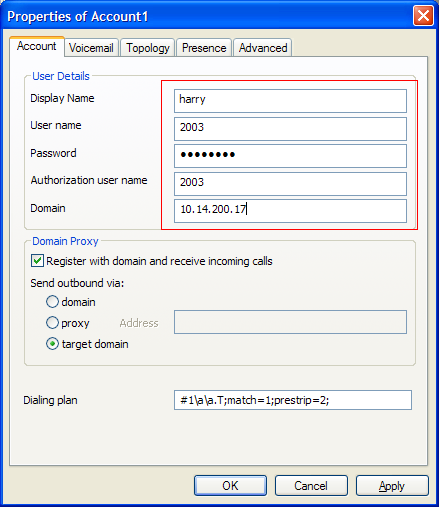
Task: Choose the domain outbound radio option
Action: click(52, 302)
